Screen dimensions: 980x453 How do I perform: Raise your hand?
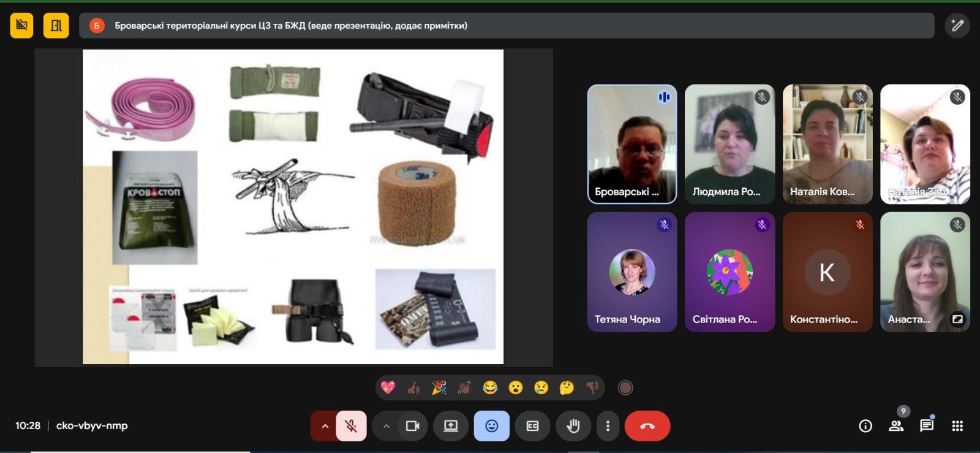click(x=573, y=426)
